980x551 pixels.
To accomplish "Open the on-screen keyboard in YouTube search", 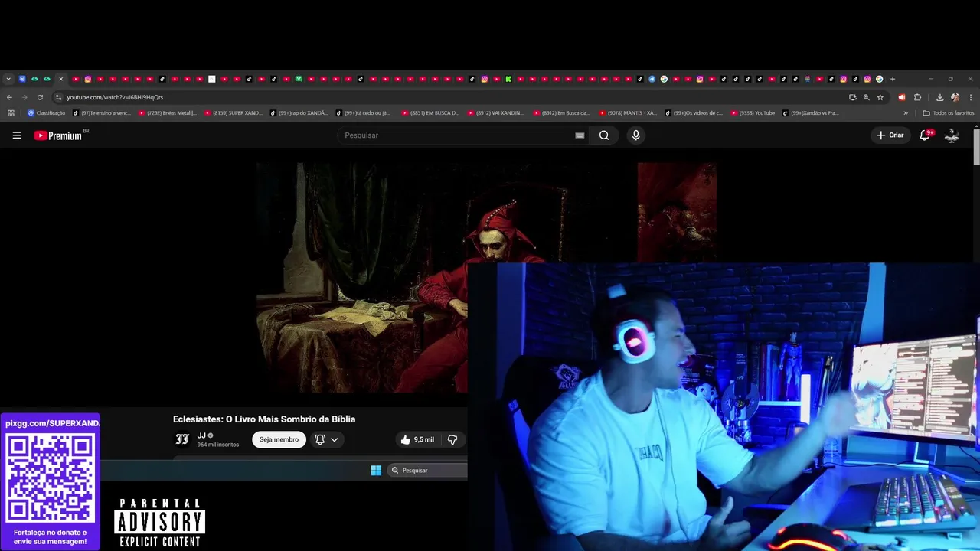I will tap(580, 135).
